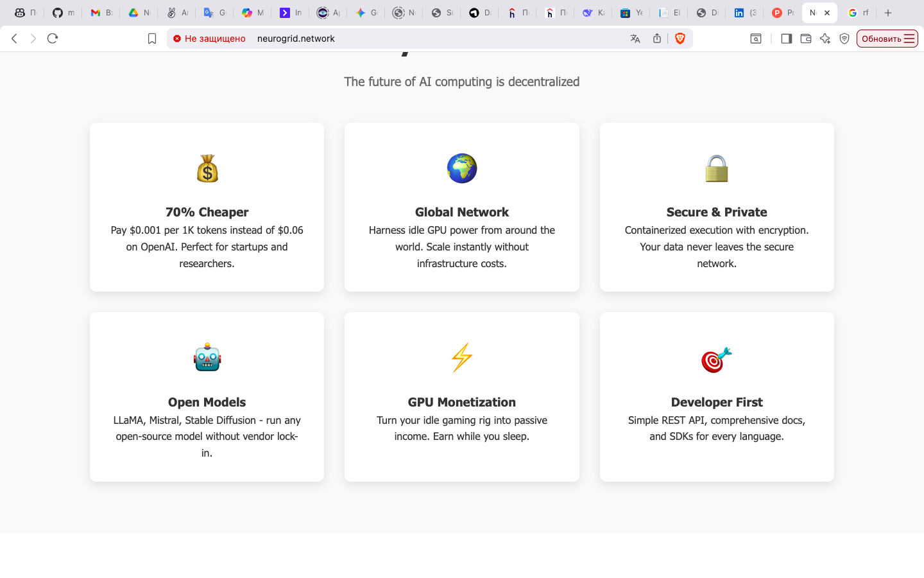924x578 pixels.
Task: Open translate options from the address bar
Action: point(635,39)
